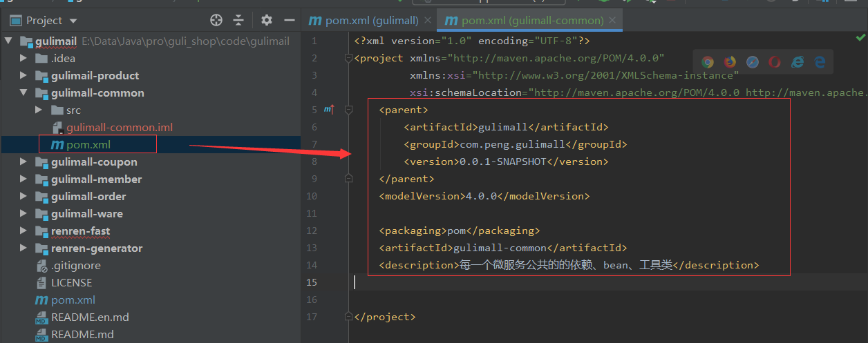The image size is (868, 343).
Task: Expand the renren-generator module
Action: pos(23,248)
